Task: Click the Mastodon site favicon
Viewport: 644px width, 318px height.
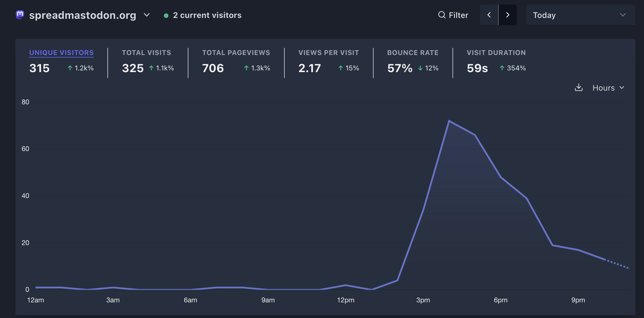Action: click(x=20, y=15)
